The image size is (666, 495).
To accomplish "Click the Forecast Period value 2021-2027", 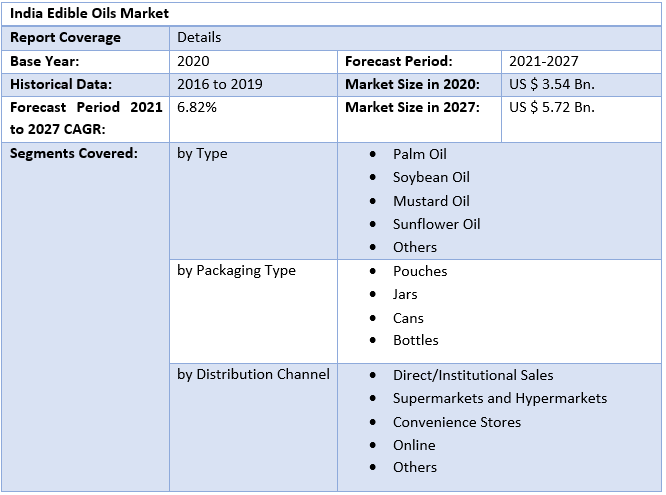I will click(543, 61).
